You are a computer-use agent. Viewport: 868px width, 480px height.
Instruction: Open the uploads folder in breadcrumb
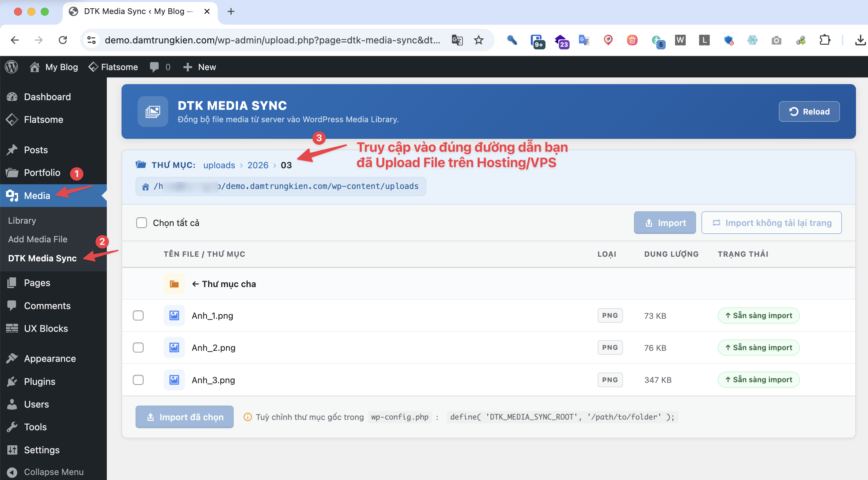coord(219,165)
